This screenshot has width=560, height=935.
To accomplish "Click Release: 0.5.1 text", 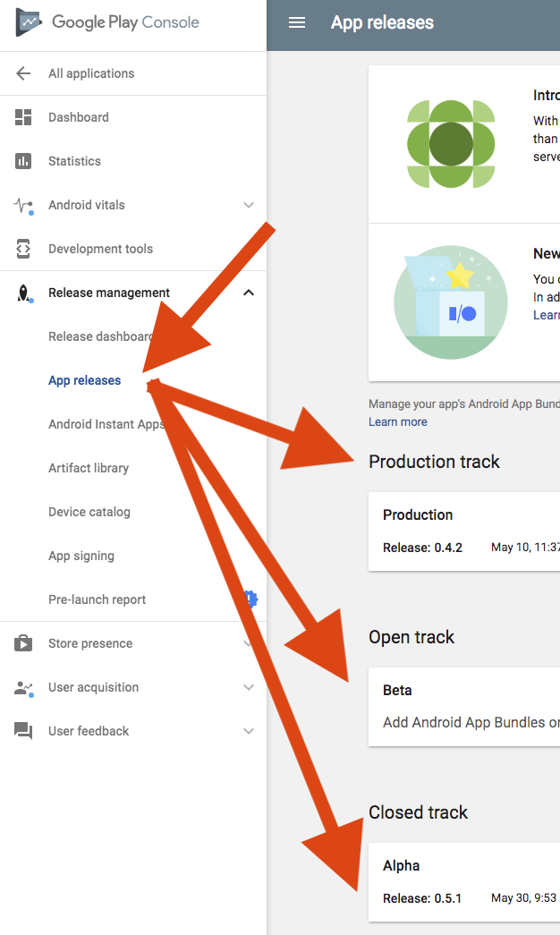I will (x=422, y=898).
